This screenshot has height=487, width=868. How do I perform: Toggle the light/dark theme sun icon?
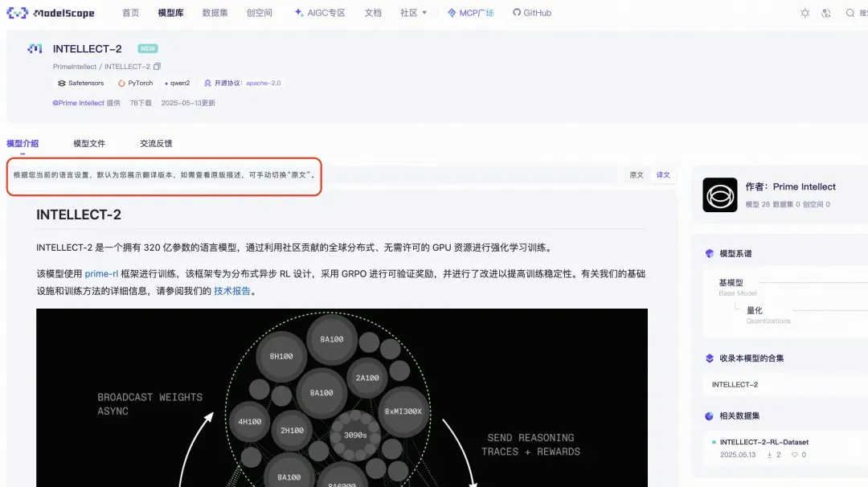click(805, 13)
